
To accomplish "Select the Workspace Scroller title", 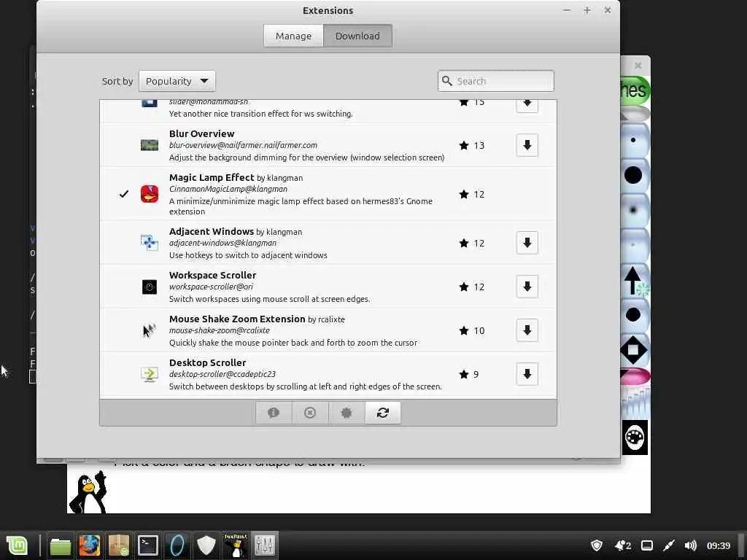I will 212,275.
